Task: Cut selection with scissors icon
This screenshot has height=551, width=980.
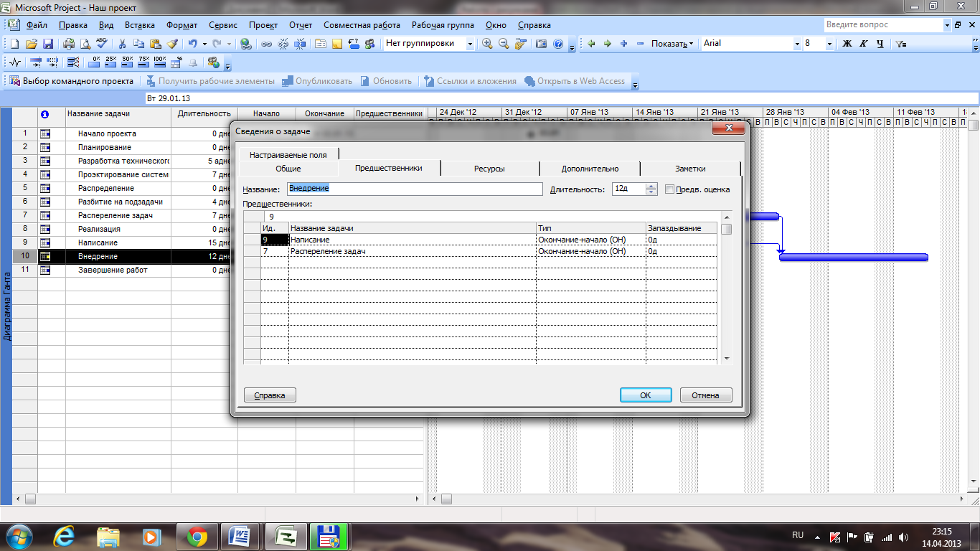Action: (x=122, y=44)
